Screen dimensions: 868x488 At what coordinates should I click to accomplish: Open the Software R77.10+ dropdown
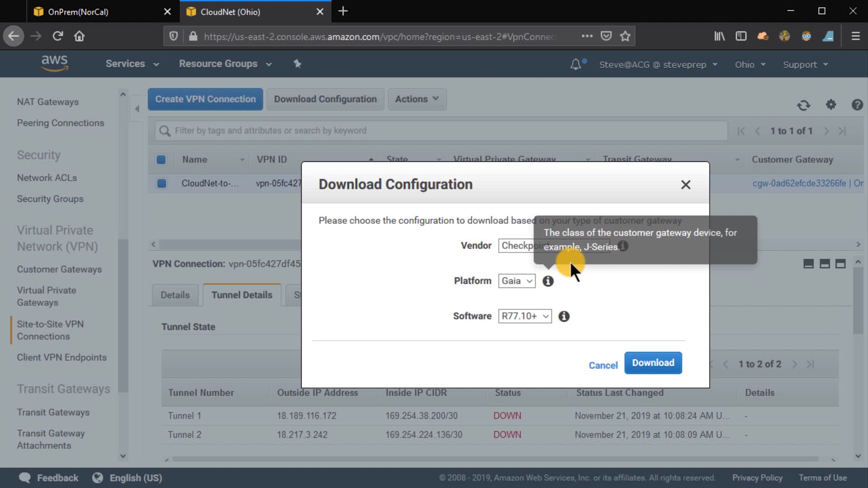click(x=524, y=316)
